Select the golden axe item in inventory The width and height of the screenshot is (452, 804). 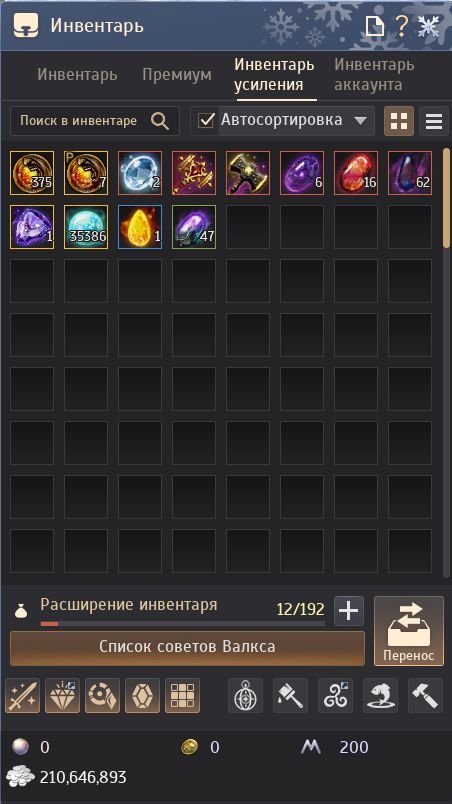tap(248, 173)
